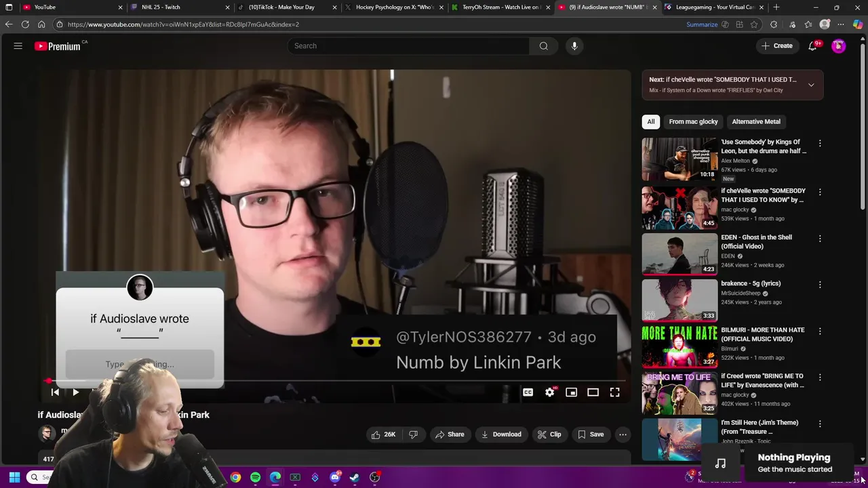
Task: Like the video with 26K likes
Action: [382, 434]
